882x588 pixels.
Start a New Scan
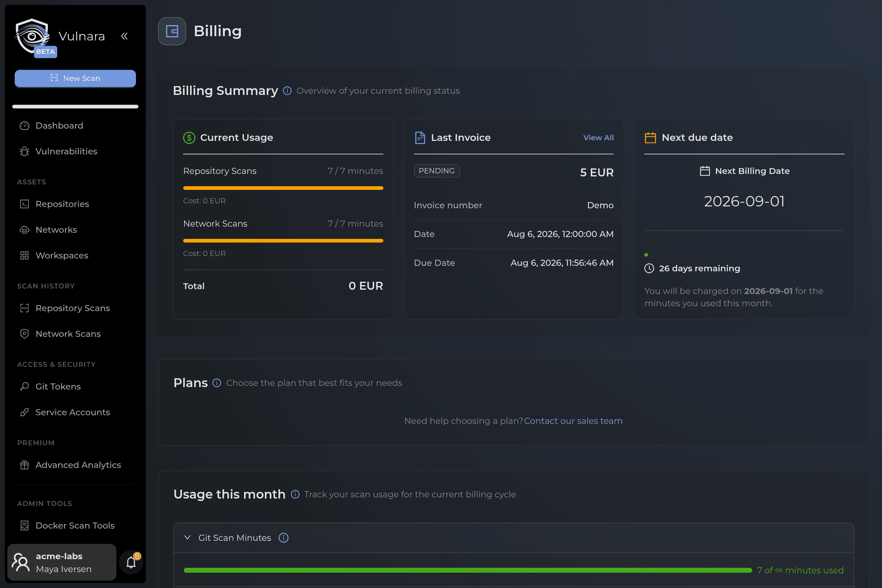[75, 78]
